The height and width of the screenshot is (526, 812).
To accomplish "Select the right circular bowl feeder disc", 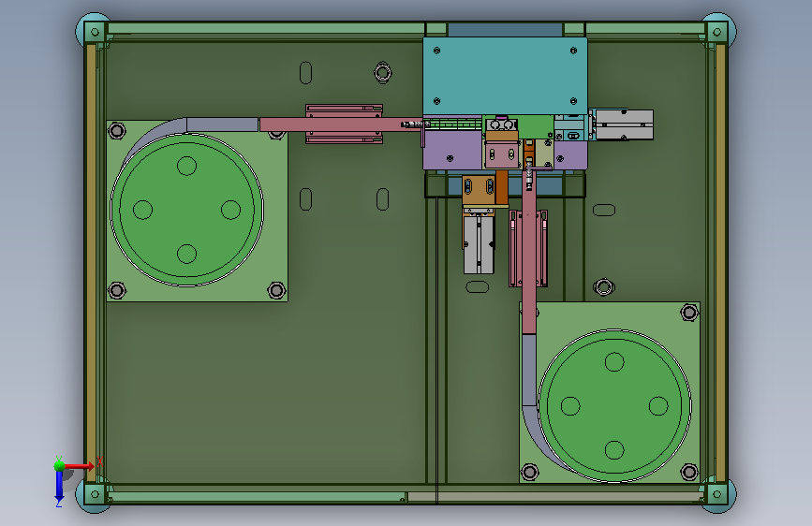I will point(614,406).
